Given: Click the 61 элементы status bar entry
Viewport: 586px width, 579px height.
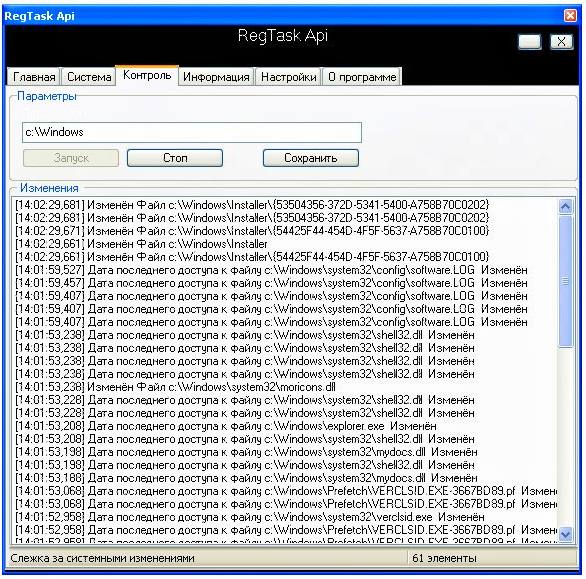Looking at the screenshot, I should tap(444, 558).
